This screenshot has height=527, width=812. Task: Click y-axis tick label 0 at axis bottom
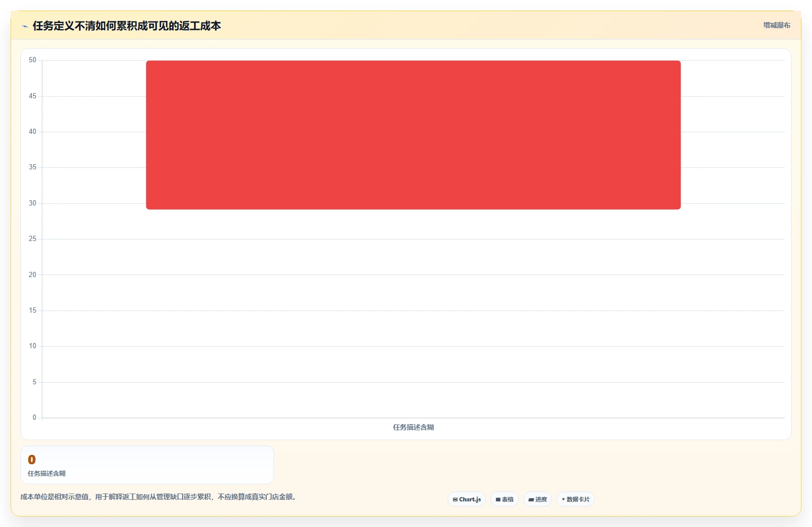click(x=35, y=418)
